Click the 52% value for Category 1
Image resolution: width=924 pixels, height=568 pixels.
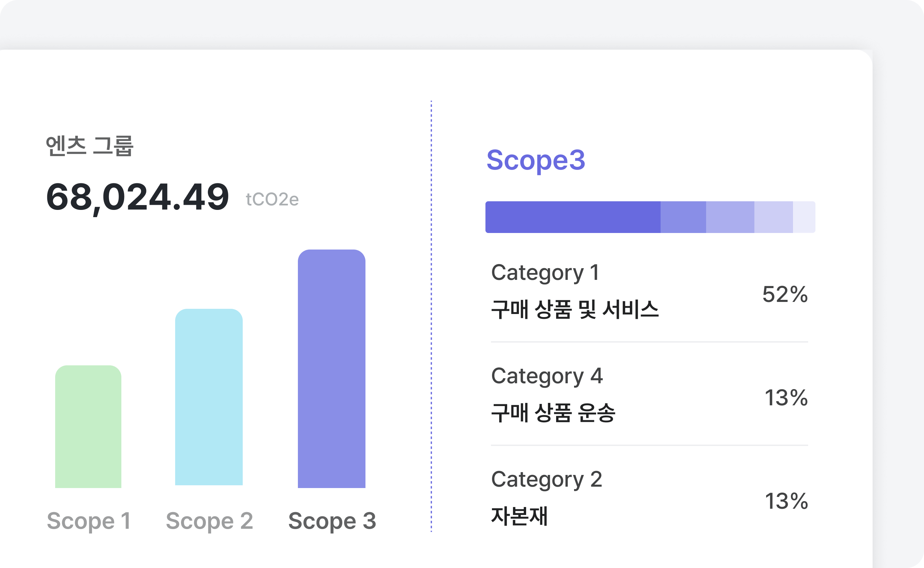click(x=785, y=294)
